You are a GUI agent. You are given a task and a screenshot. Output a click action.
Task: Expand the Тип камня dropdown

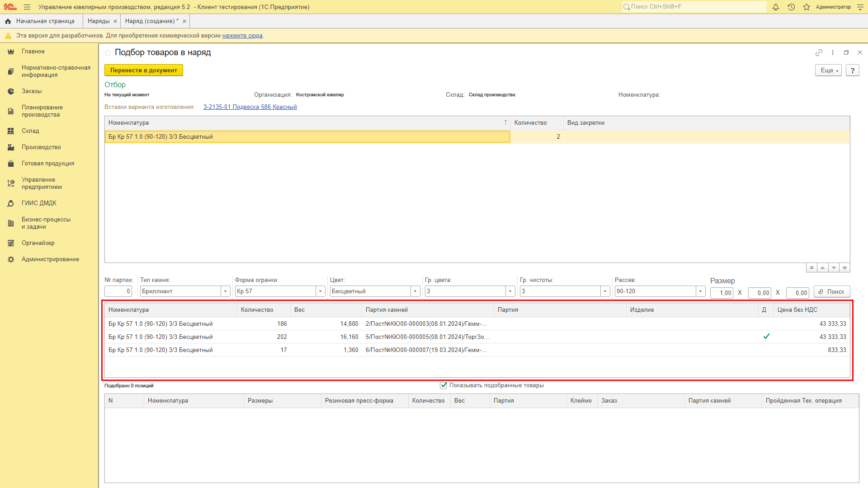[x=225, y=291]
